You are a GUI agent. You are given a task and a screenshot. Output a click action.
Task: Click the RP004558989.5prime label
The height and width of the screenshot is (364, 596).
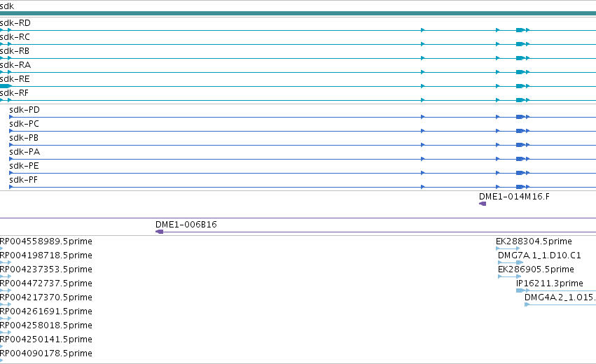(x=46, y=241)
